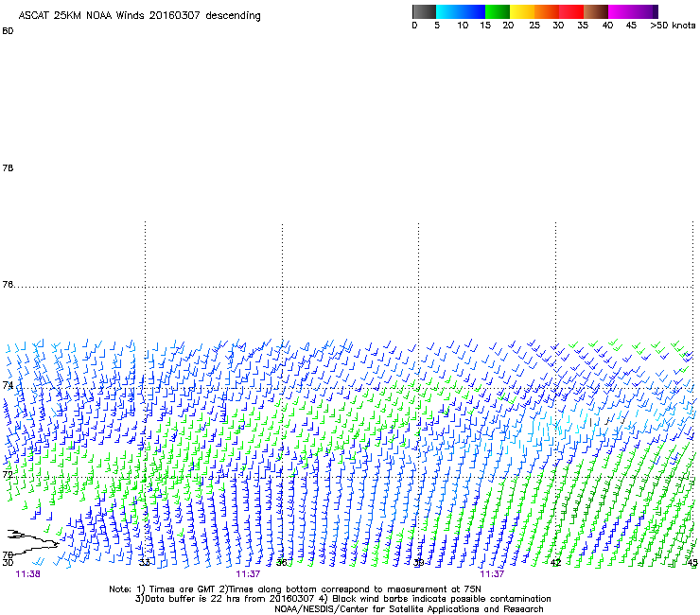Click the 36 longitude label on bottom axis
This screenshot has width=700, height=615.
click(282, 563)
